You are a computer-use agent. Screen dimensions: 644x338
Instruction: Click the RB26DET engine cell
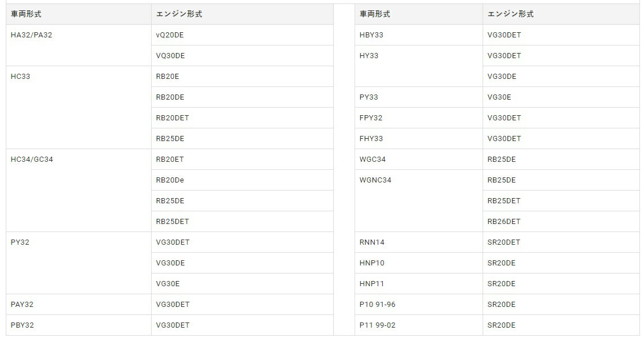[504, 222]
